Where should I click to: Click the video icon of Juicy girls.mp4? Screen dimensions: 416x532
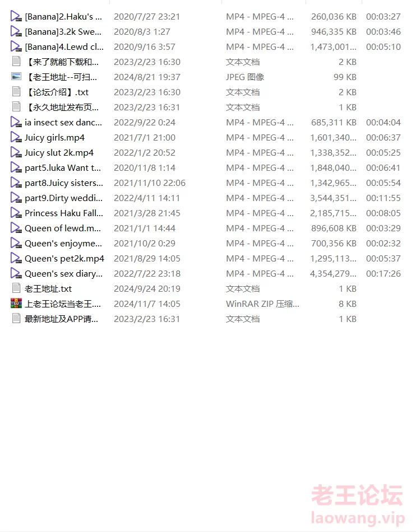point(16,137)
